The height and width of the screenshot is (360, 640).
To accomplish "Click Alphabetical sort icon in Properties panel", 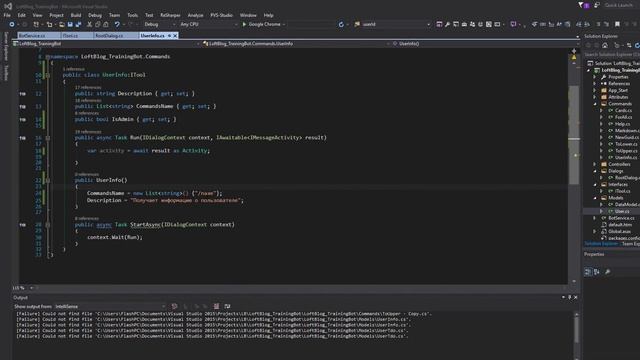I will click(x=597, y=272).
